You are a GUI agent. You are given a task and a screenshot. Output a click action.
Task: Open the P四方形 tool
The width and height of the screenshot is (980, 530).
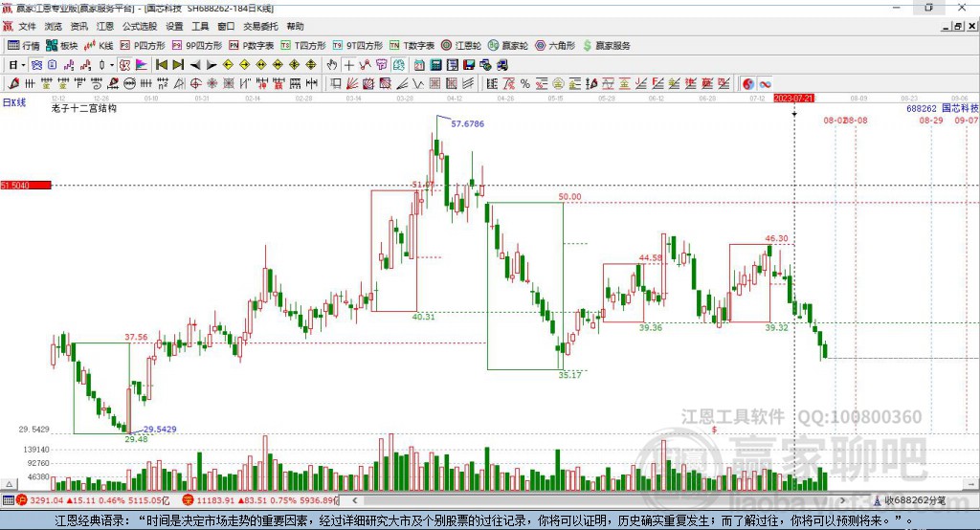[143, 46]
